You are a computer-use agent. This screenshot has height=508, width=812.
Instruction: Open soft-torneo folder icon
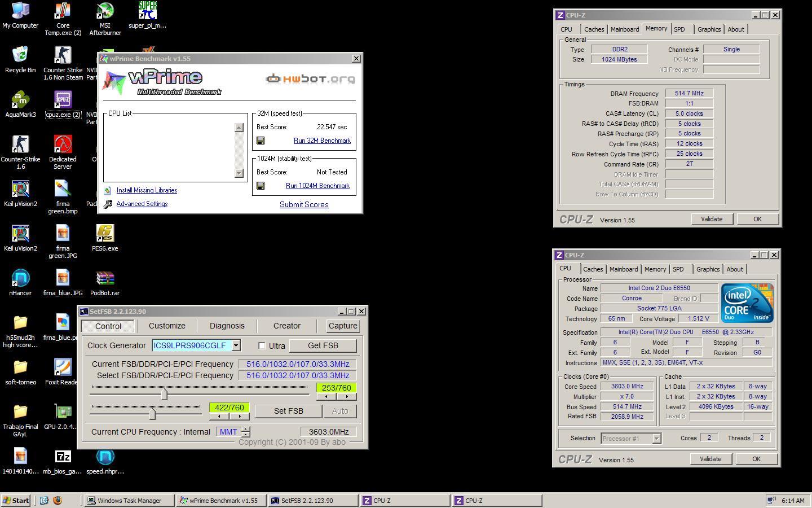pyautogui.click(x=20, y=372)
